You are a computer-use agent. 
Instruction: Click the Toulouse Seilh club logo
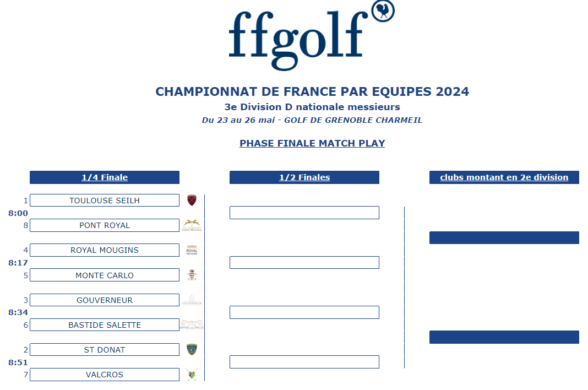coord(192,200)
